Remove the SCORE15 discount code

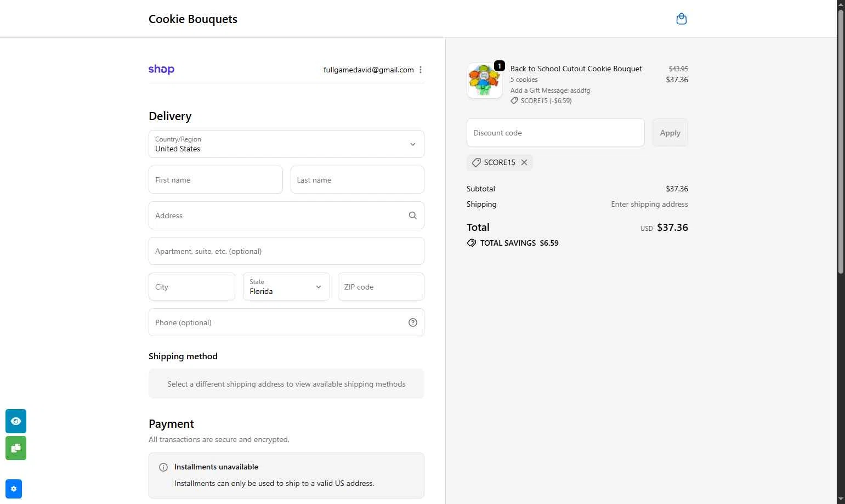[524, 162]
